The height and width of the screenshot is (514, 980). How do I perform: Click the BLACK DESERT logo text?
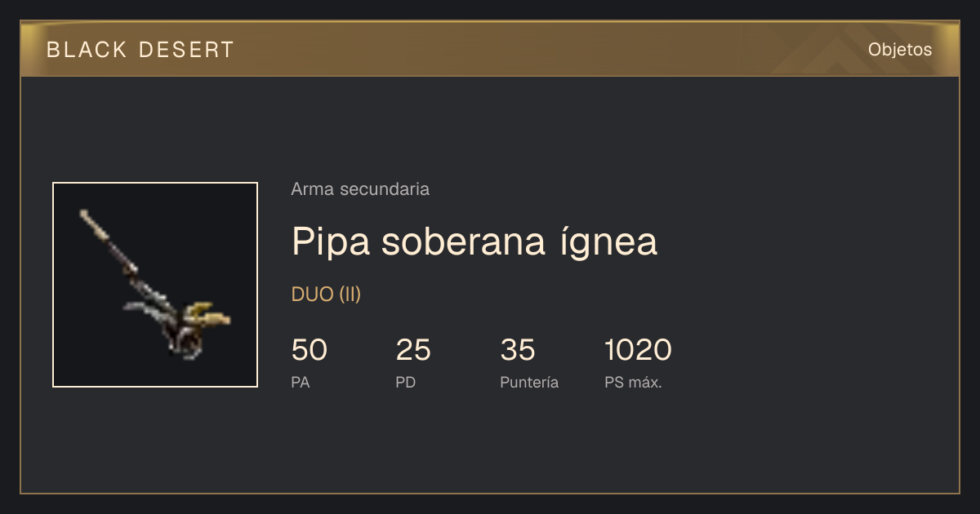coord(140,50)
